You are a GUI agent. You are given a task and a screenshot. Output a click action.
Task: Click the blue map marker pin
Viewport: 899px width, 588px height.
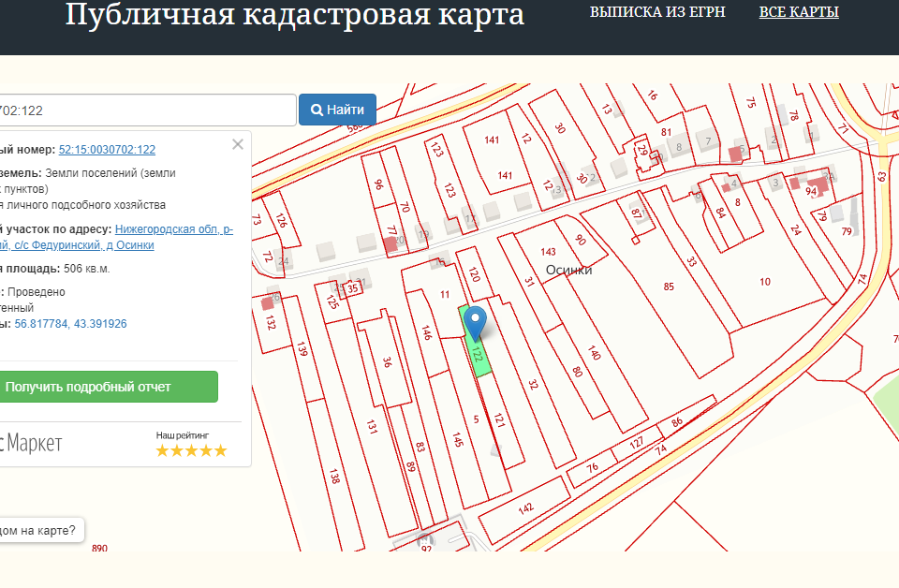477,321
